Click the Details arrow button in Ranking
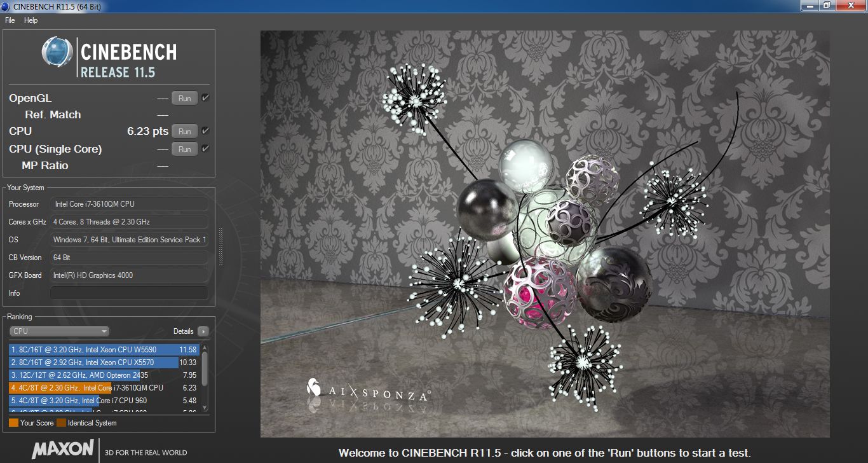868x463 pixels. pyautogui.click(x=203, y=331)
